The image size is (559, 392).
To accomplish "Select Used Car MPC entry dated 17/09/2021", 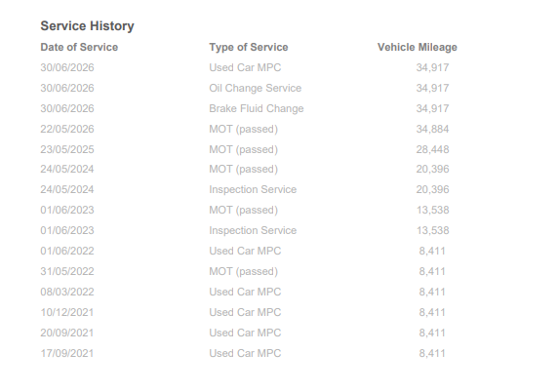I will pyautogui.click(x=245, y=354).
